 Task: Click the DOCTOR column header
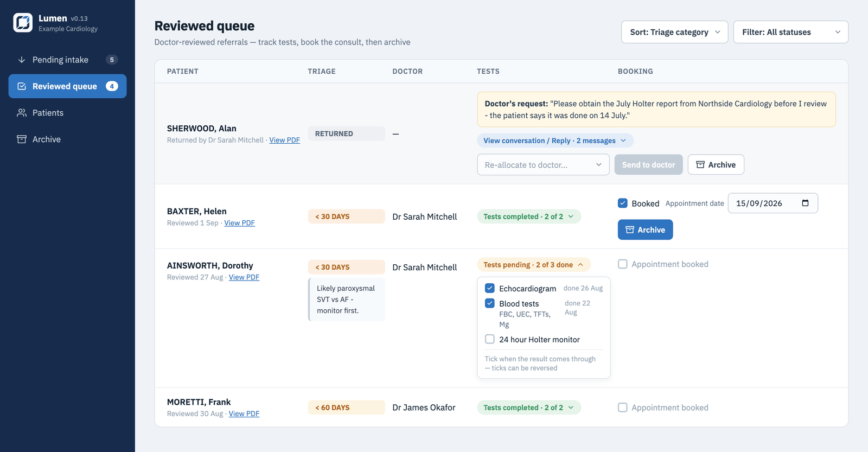(x=407, y=71)
